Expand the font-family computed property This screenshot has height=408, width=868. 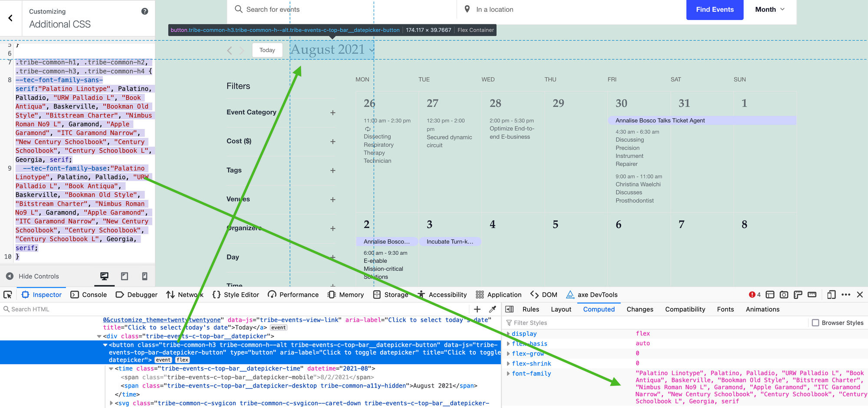tap(508, 374)
